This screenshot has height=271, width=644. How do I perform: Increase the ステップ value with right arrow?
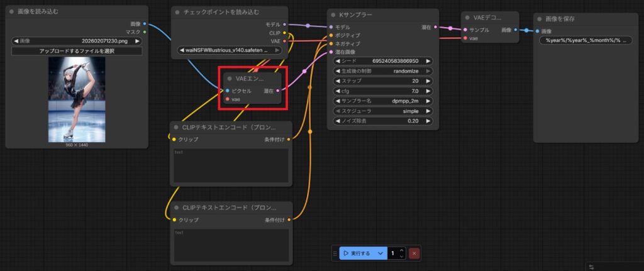pos(428,81)
